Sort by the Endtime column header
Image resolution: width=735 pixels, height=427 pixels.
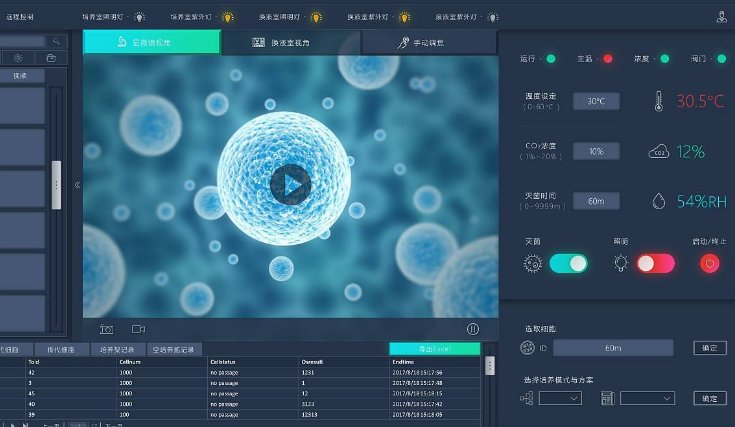(403, 362)
